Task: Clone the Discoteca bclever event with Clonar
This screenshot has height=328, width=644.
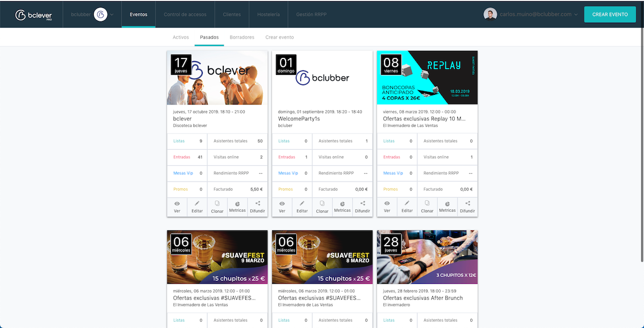Action: [x=218, y=207]
